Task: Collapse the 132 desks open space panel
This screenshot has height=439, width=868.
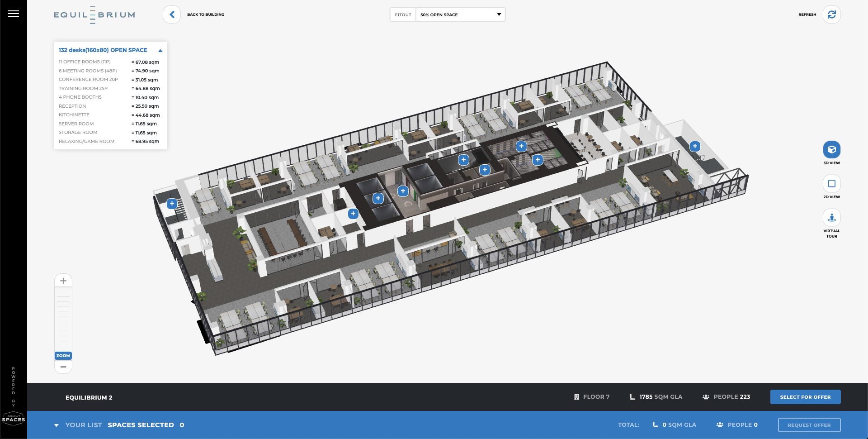Action: tap(160, 51)
